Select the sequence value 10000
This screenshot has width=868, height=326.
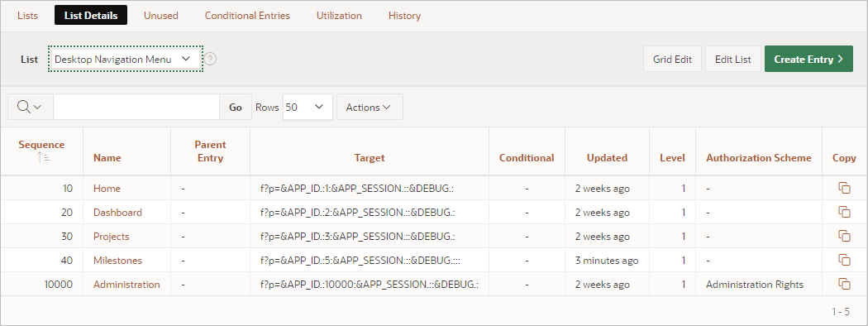point(59,285)
